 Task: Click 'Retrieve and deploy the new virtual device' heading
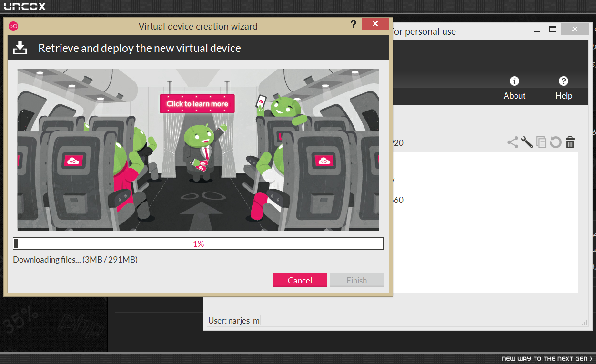pos(140,48)
